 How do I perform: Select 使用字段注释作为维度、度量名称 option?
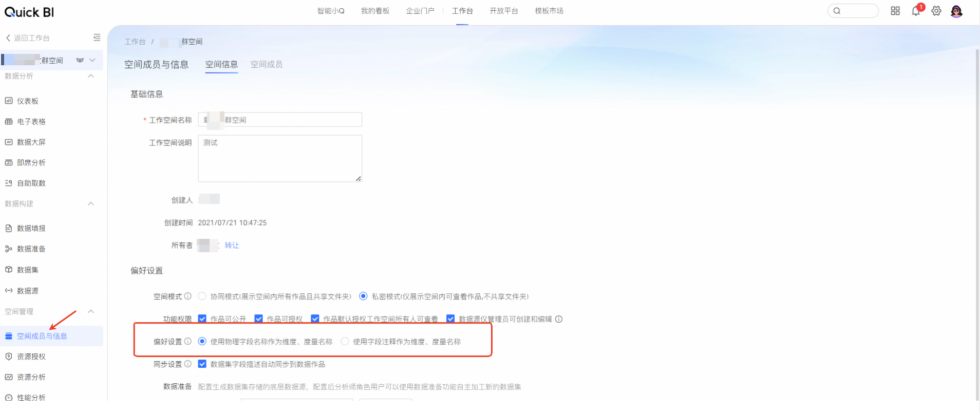click(345, 342)
